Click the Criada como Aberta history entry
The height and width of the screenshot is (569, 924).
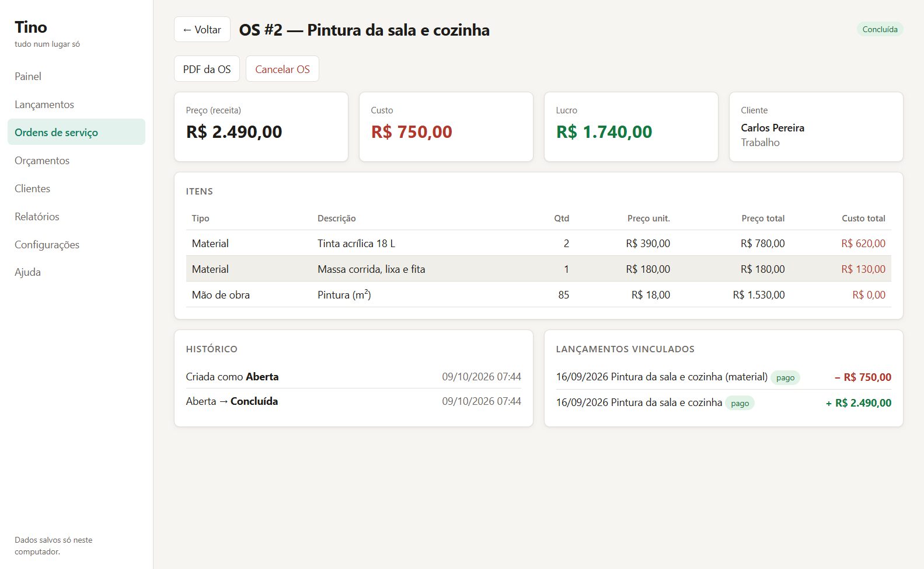354,377
